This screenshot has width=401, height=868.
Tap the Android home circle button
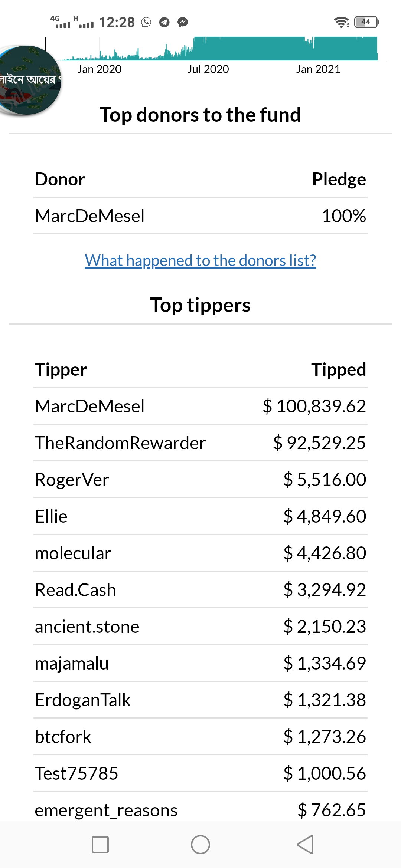[x=200, y=845]
